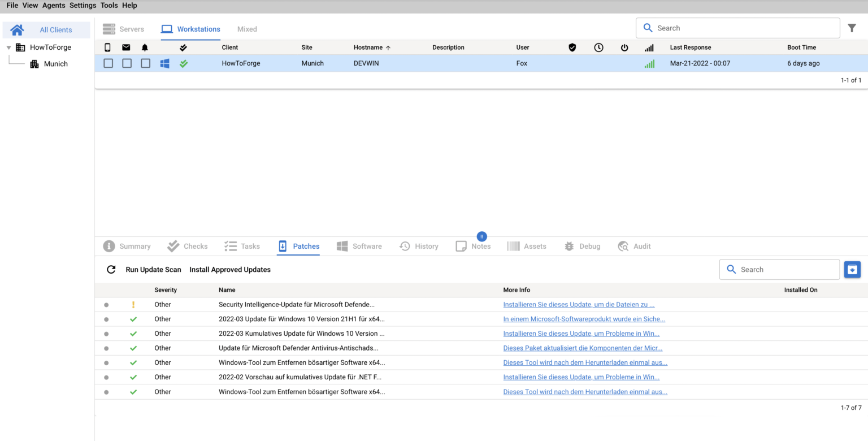This screenshot has width=868, height=441.
Task: Click the blue archive icon near patch search
Action: [852, 270]
